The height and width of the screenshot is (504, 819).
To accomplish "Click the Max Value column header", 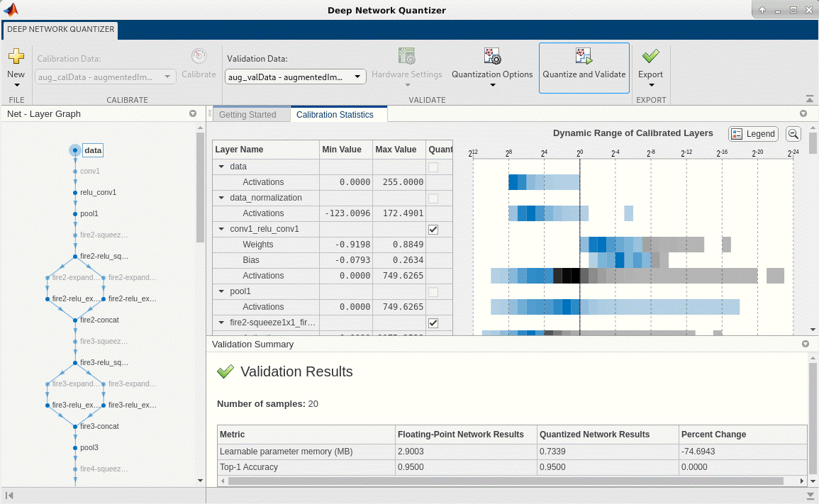I will pyautogui.click(x=399, y=150).
